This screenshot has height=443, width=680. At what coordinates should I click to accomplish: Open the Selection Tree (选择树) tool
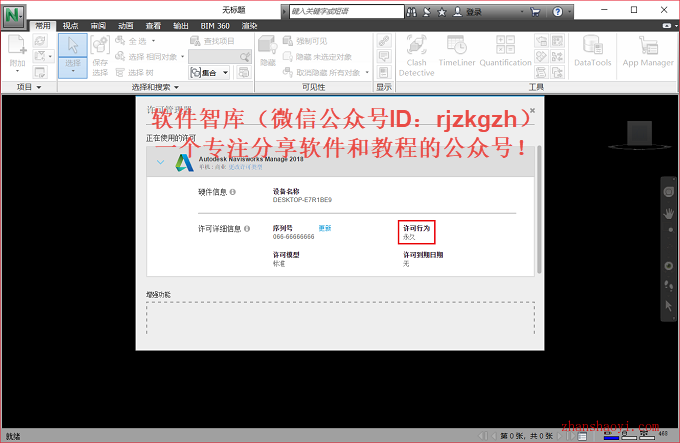click(120, 72)
